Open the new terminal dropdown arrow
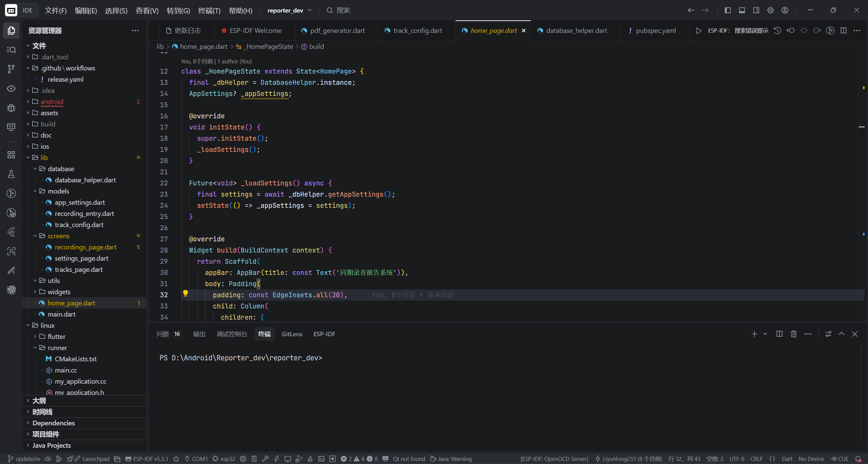 coord(765,334)
